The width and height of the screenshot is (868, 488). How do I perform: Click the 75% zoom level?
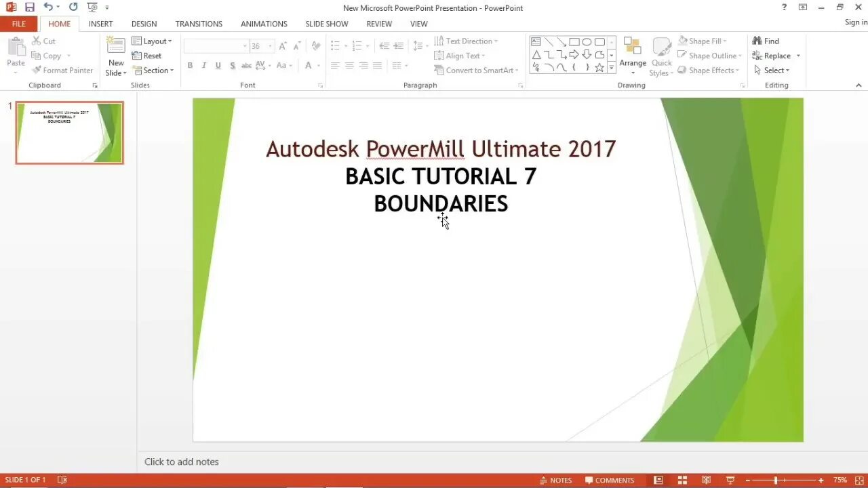840,480
